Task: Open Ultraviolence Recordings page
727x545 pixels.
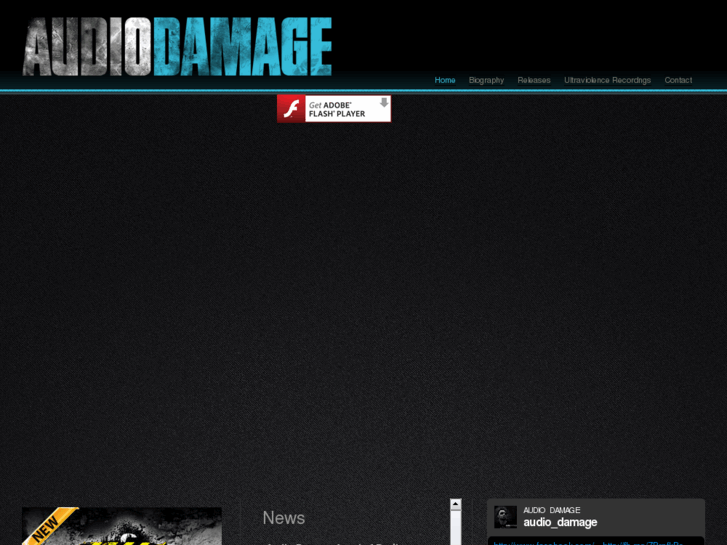Action: click(x=607, y=80)
